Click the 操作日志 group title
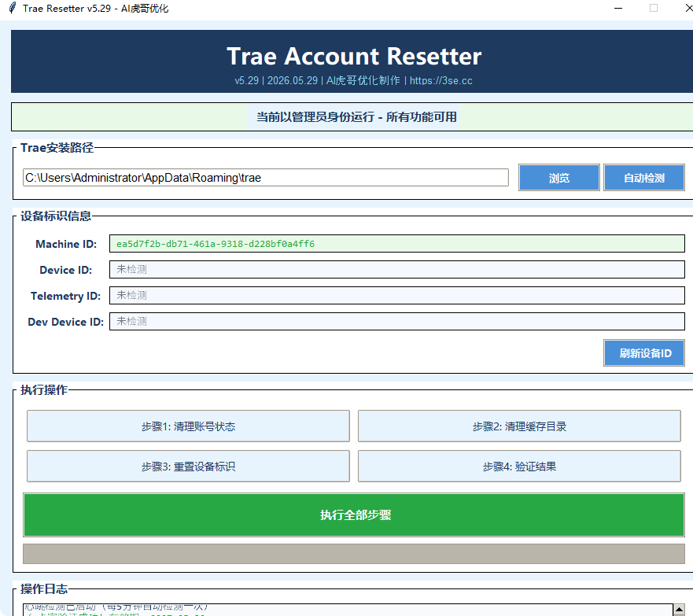This screenshot has width=693, height=616. click(x=44, y=589)
